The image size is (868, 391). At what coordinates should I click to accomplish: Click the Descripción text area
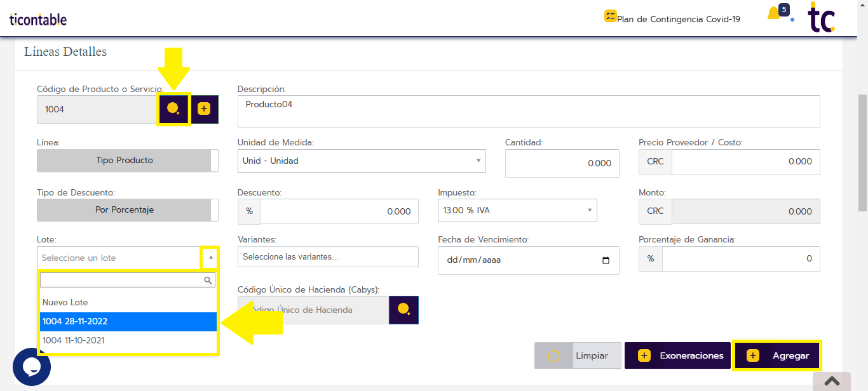click(x=529, y=111)
